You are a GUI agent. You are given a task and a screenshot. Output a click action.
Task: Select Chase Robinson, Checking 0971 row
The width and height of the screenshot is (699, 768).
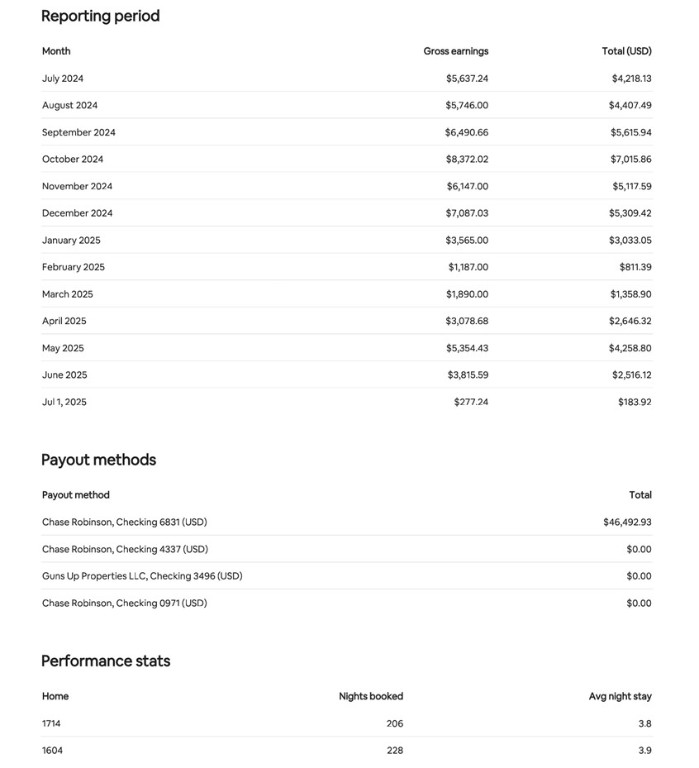click(x=124, y=603)
